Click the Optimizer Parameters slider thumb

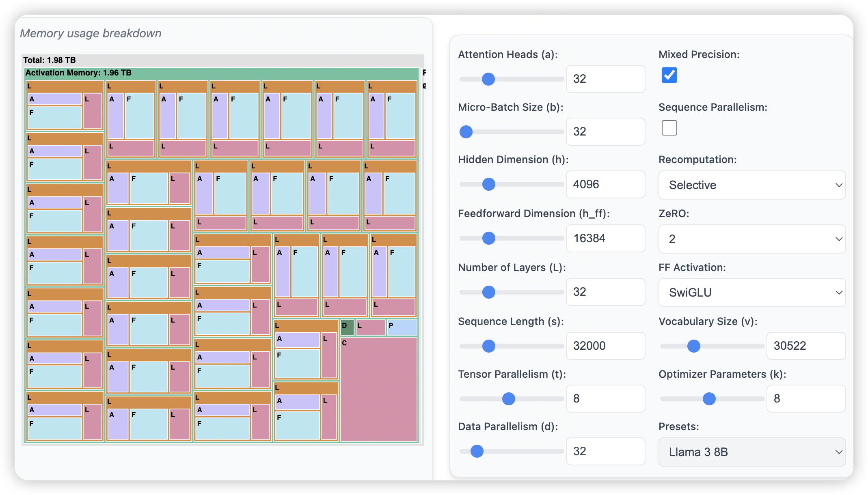(x=709, y=399)
